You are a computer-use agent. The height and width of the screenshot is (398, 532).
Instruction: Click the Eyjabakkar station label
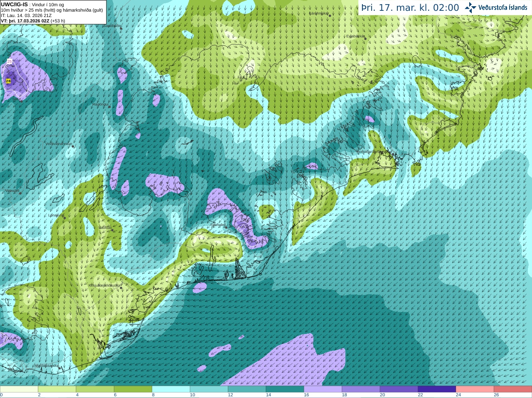355,36
